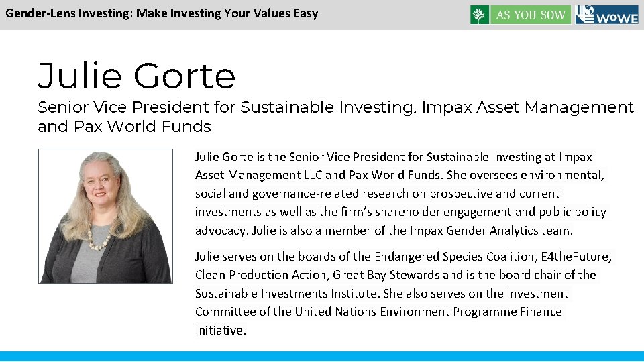This screenshot has width=644, height=362.
Task: Click 'Clean Production Action' text
Action: coord(260,275)
